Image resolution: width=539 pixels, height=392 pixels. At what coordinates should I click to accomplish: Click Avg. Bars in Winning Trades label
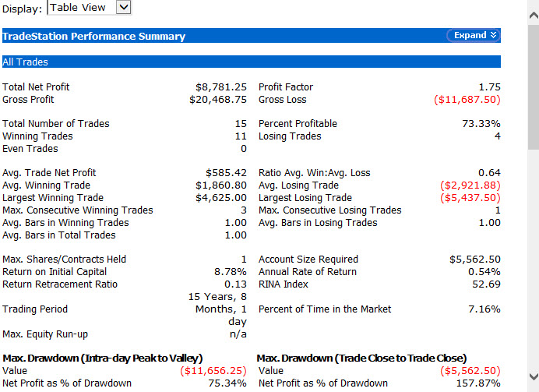[x=65, y=223]
